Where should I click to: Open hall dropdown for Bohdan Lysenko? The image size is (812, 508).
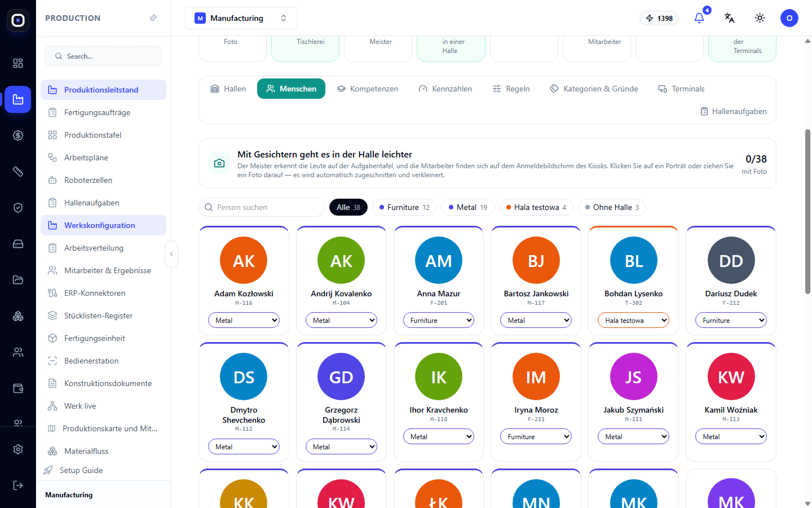633,320
